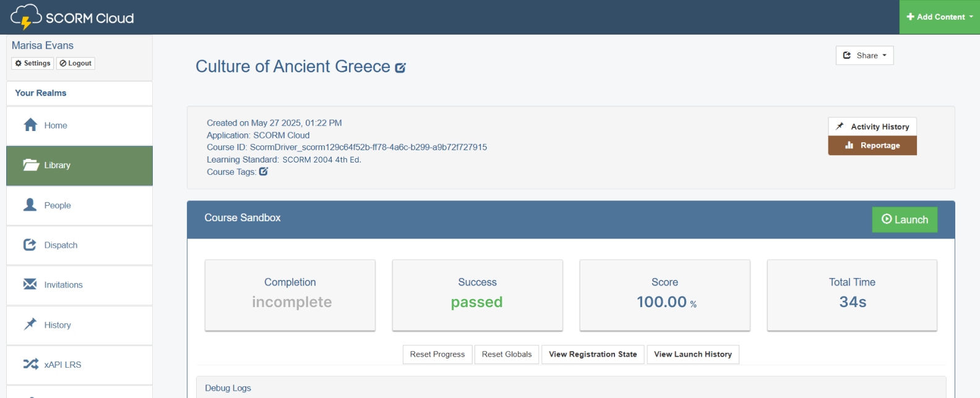Launch the Course Sandbox

904,219
